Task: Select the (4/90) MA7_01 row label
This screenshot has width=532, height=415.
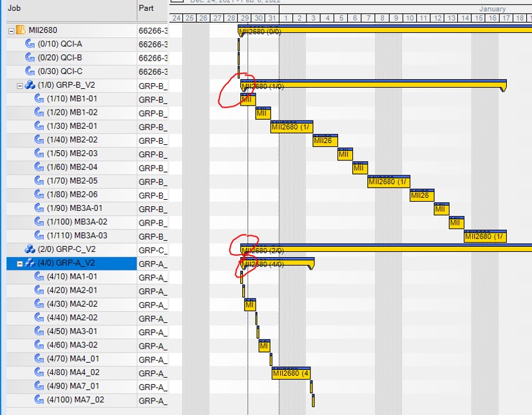Action: pos(73,386)
